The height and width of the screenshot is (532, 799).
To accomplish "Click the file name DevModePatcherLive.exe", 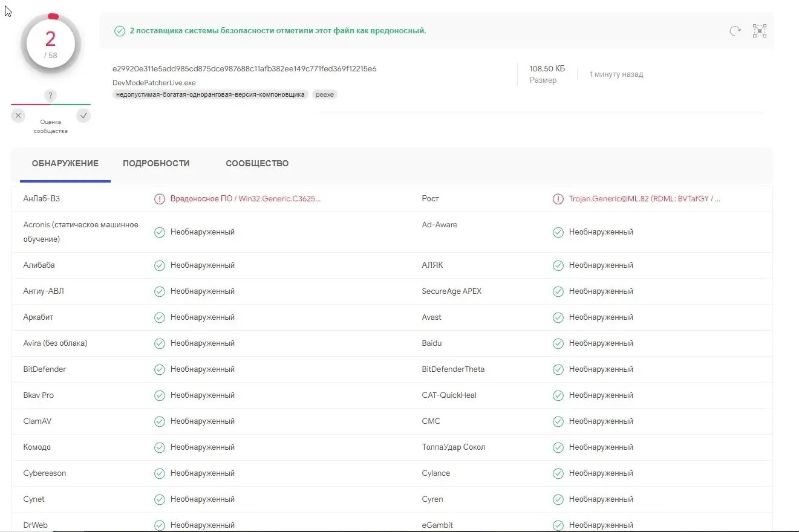I will tap(154, 83).
